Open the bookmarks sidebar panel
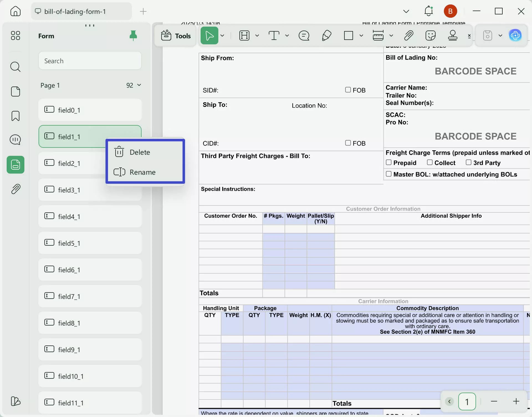532x417 pixels. pos(16,116)
